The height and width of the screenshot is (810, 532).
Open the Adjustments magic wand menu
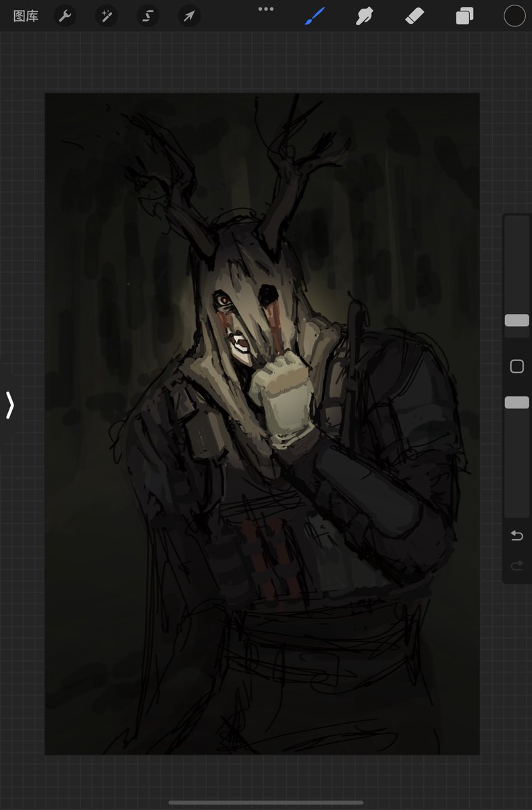click(106, 16)
